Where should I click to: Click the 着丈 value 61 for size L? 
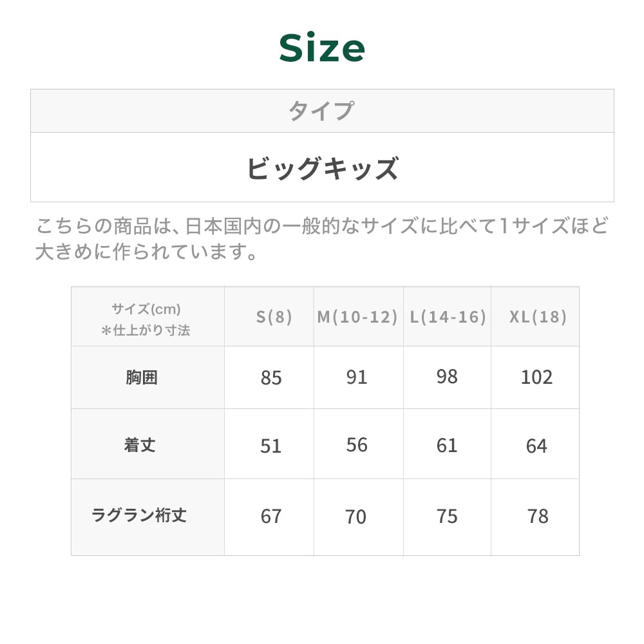[447, 445]
